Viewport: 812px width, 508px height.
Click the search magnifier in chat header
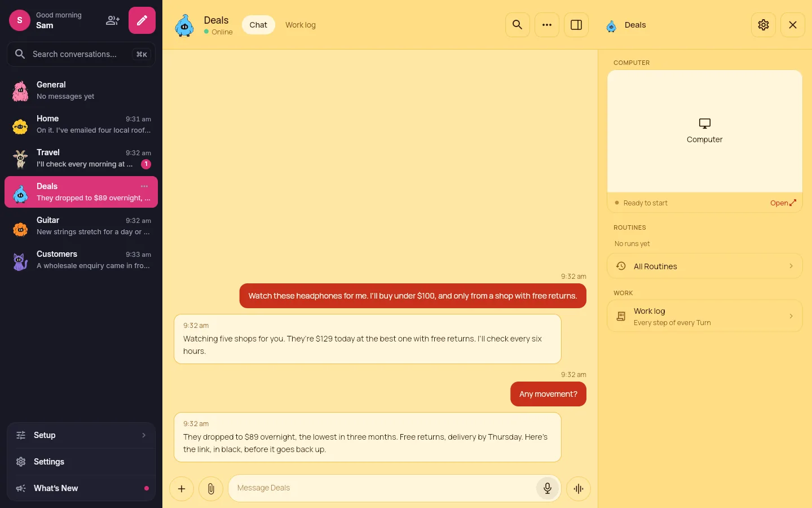point(517,25)
